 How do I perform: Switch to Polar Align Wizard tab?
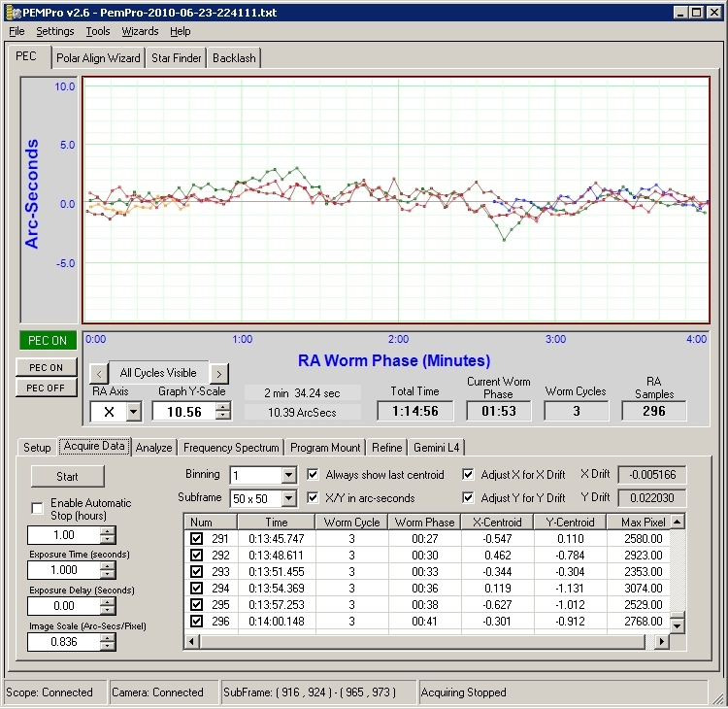(98, 58)
